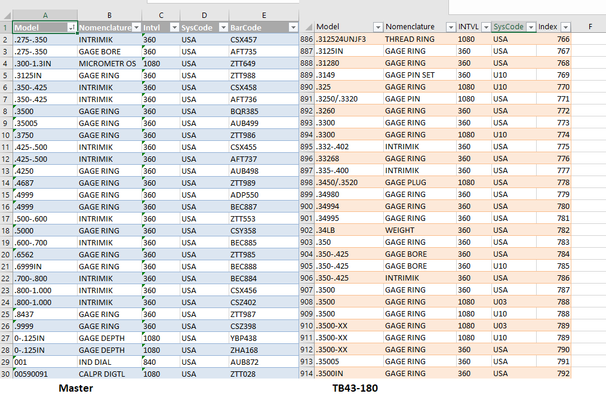Select model cell .300-1.3IN

(45, 63)
